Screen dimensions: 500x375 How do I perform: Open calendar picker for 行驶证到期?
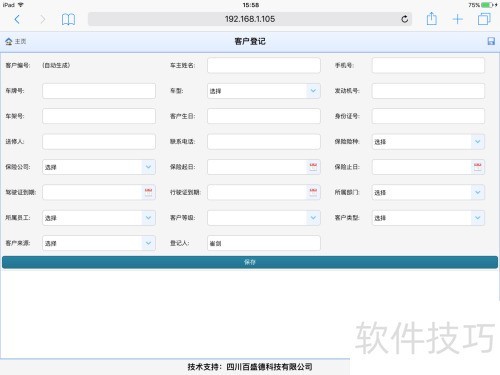coord(313,192)
